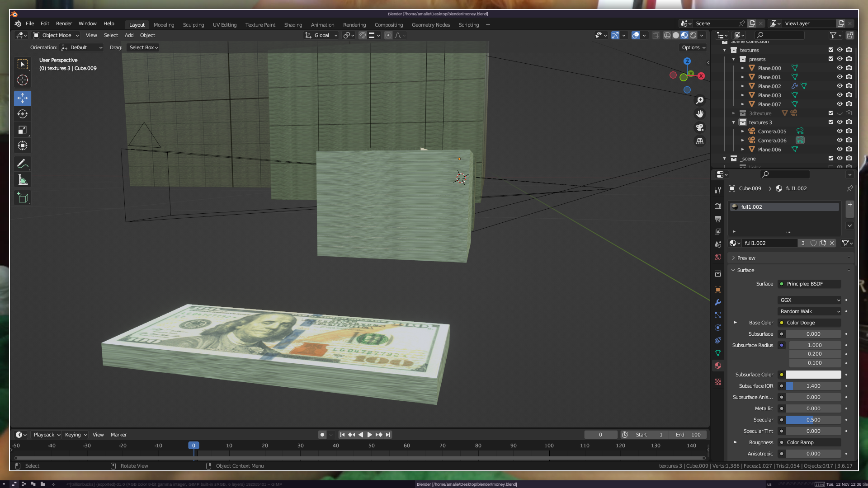Select the Measure tool
The width and height of the screenshot is (868, 488).
[x=23, y=180]
